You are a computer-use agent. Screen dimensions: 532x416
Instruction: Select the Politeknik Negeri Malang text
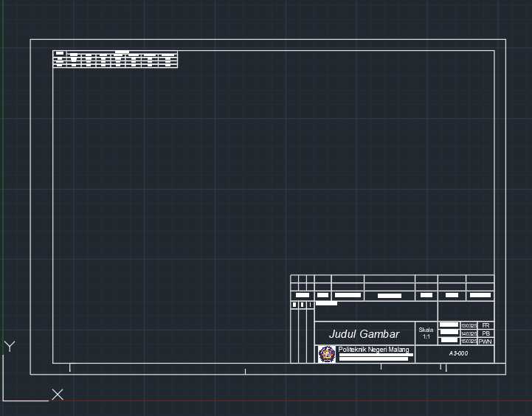pos(373,350)
